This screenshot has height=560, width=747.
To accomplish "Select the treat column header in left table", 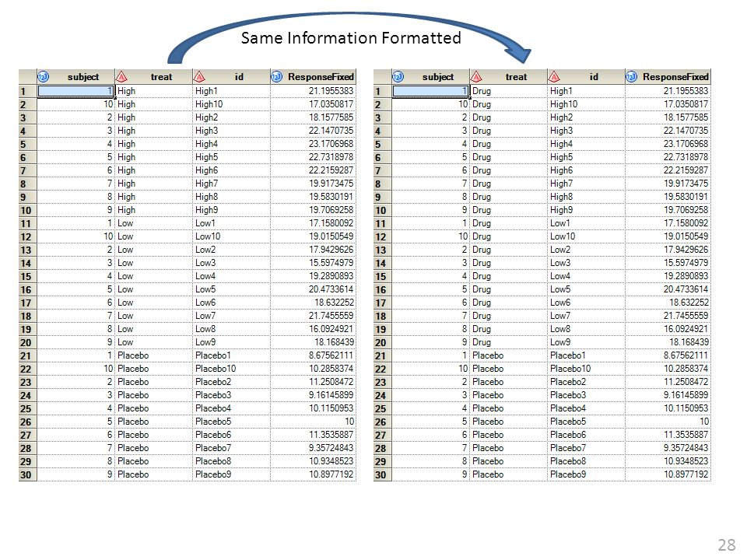I will point(153,77).
